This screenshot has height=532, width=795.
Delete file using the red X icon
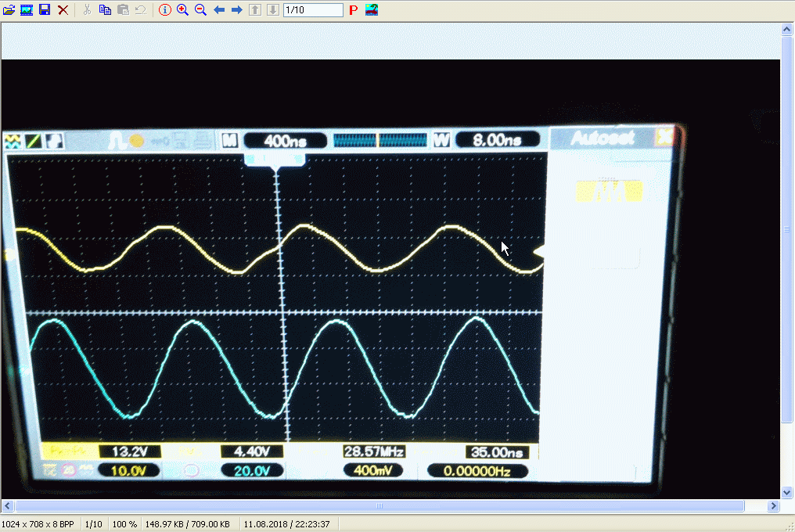[63, 10]
